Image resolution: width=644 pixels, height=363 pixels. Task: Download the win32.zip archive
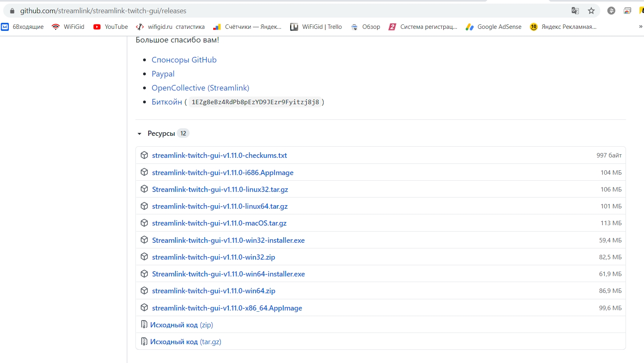tap(214, 257)
